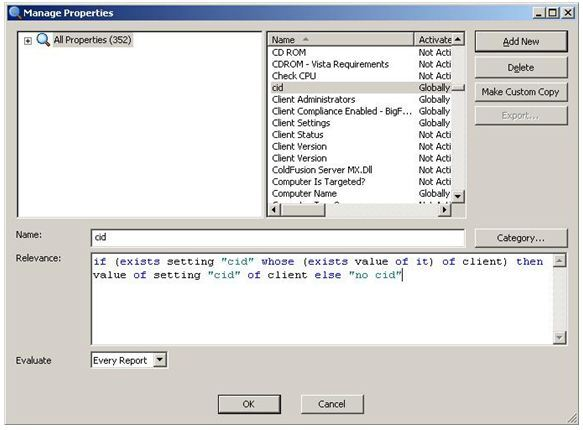Select ColdFusion Server MX.Dll property

click(322, 170)
